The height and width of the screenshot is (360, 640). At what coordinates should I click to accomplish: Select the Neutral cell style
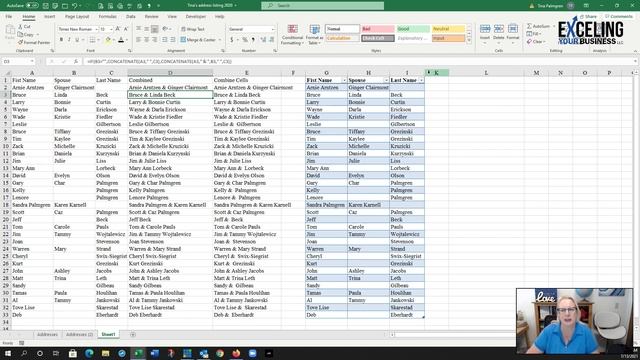448,29
